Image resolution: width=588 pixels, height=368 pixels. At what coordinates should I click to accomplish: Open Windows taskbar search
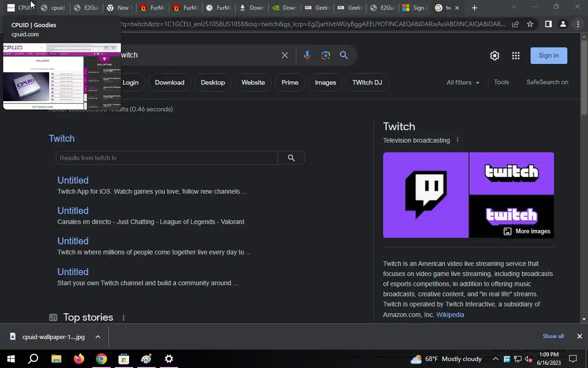pos(33,359)
